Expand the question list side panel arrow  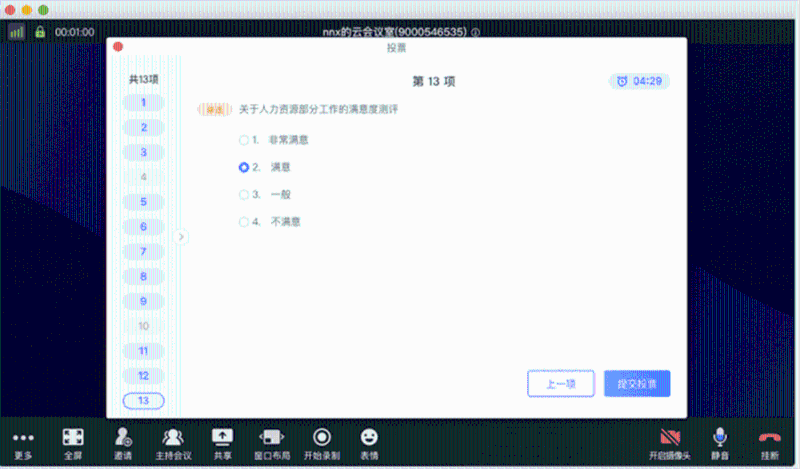(181, 237)
